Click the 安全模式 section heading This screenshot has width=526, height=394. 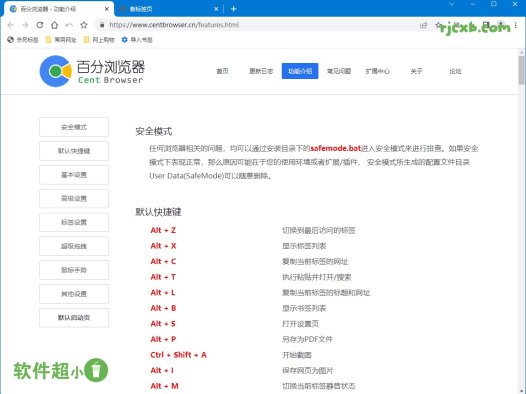[154, 131]
